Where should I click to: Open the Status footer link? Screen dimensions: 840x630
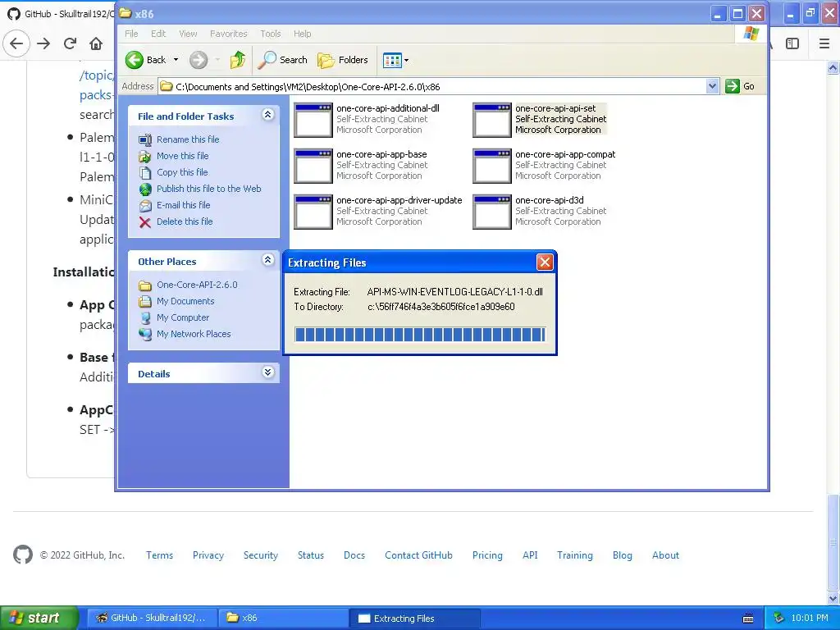click(x=311, y=555)
